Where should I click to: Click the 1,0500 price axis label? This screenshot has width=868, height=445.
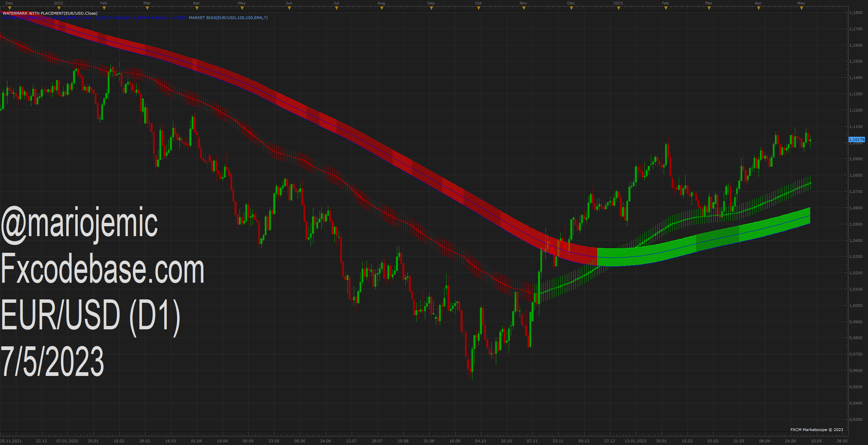click(x=856, y=224)
